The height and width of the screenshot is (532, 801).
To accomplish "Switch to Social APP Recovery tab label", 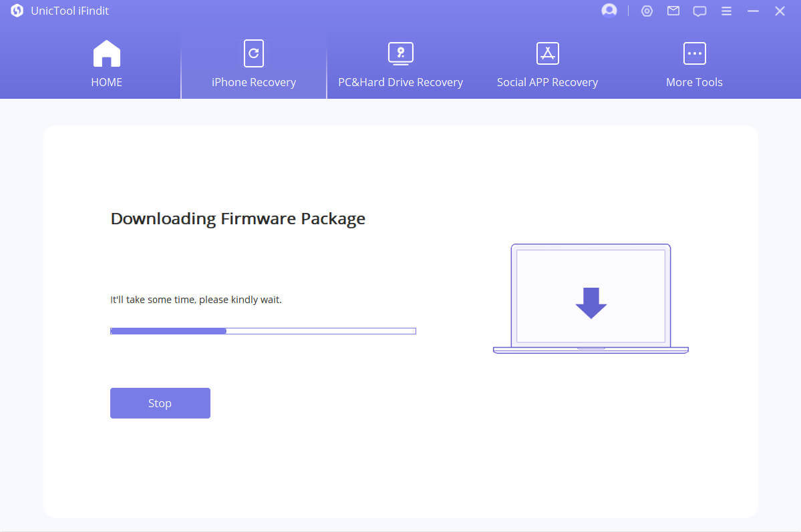I will coord(548,82).
